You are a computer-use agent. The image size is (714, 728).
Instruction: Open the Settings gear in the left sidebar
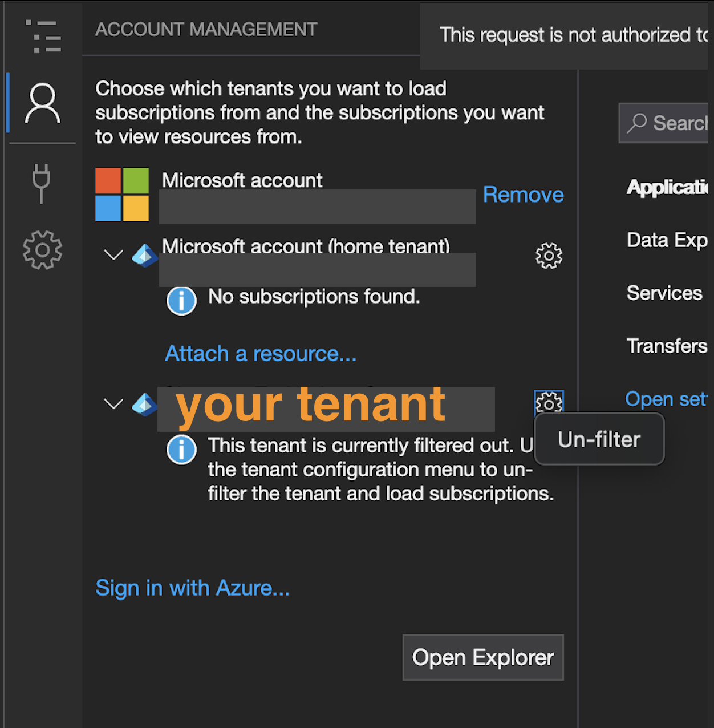click(42, 250)
